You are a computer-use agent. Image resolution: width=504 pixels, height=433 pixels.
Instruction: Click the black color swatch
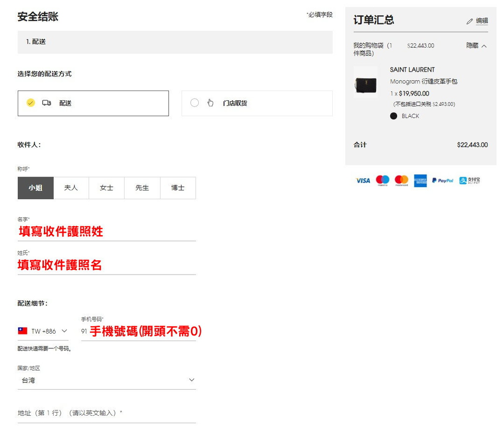[x=393, y=116]
